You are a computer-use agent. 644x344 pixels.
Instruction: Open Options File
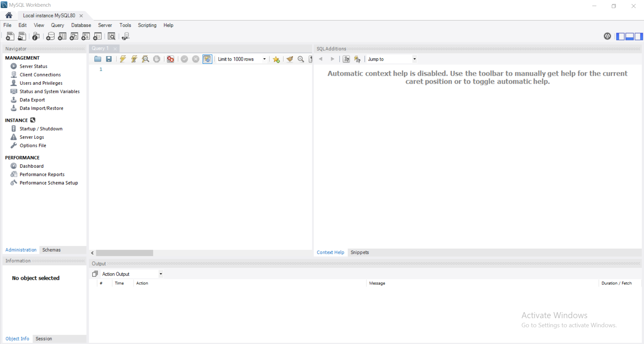[33, 146]
